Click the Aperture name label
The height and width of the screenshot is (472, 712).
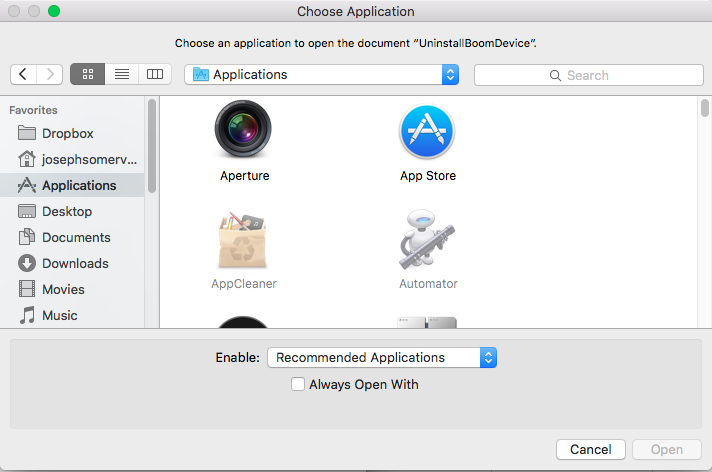click(245, 176)
